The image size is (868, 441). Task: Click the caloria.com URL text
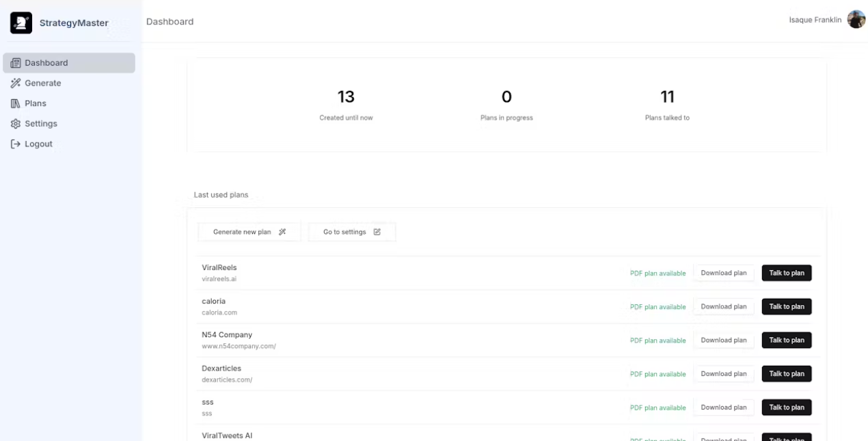coord(219,312)
